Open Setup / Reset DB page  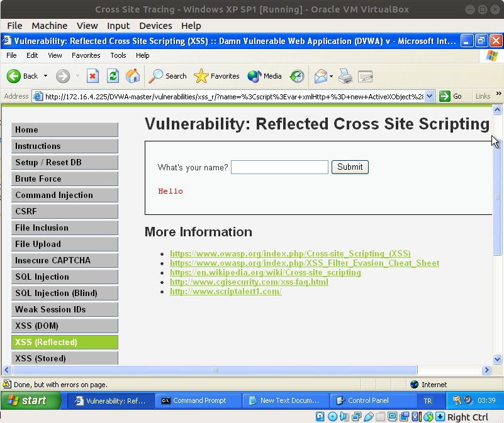[x=65, y=162]
